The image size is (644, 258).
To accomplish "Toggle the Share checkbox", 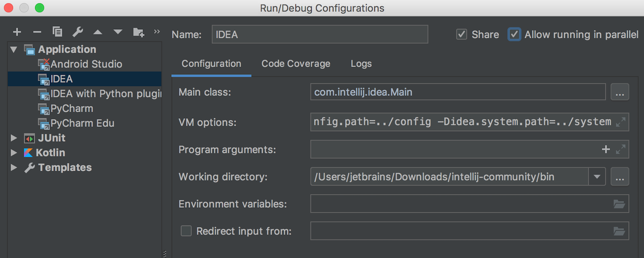I will pos(462,34).
